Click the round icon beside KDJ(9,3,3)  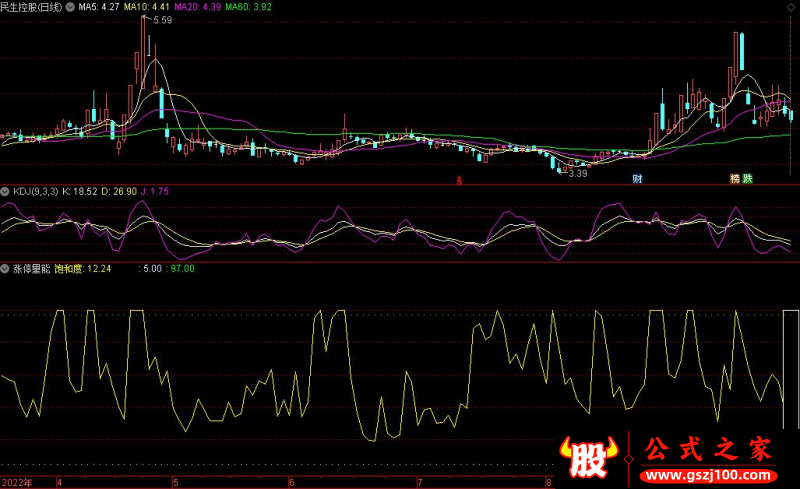coord(5,189)
